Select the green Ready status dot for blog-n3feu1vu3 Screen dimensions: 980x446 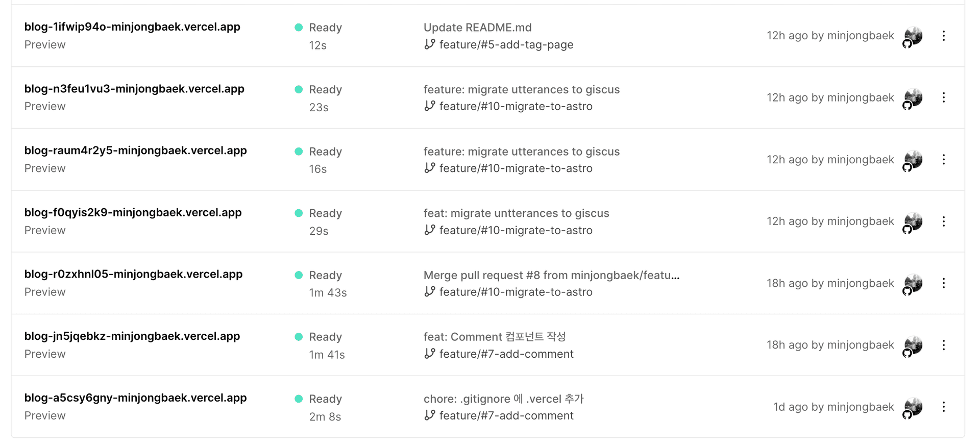click(299, 89)
